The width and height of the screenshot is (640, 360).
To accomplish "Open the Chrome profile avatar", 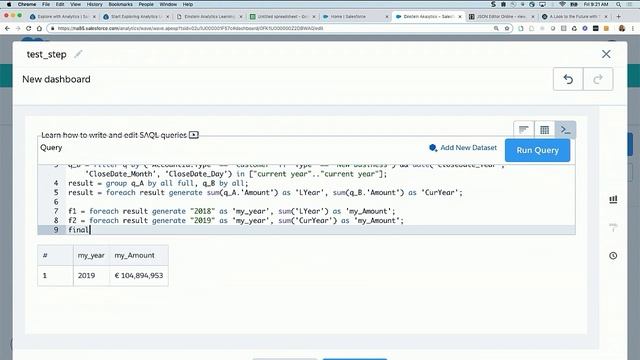I will [622, 28].
